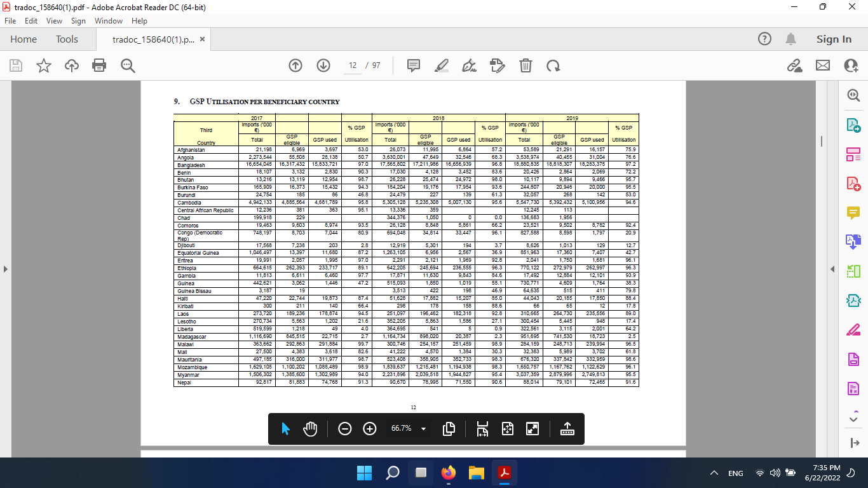Expand the left navigation pane arrow
The image size is (868, 488).
coord(6,269)
